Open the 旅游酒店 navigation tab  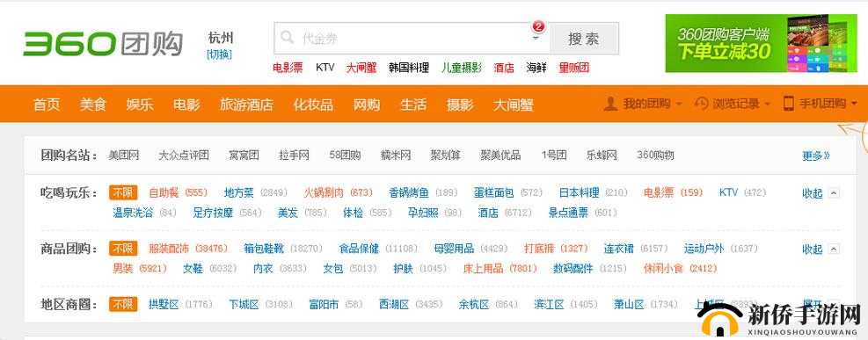pyautogui.click(x=246, y=105)
